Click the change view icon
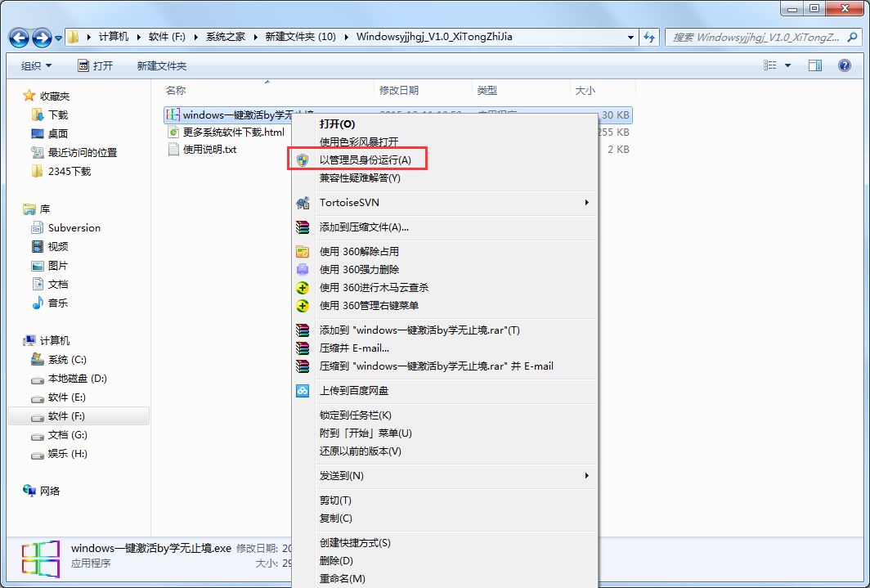Screen dimensions: 870x588 (x=769, y=65)
